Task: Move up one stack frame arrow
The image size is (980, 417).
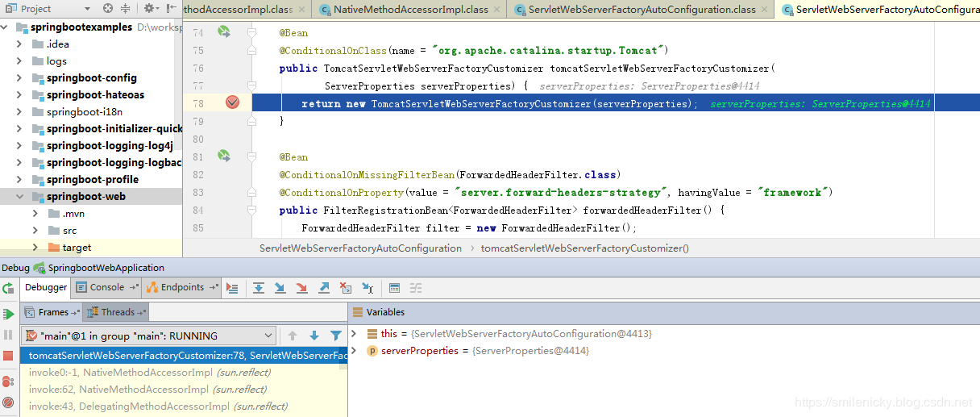Action: 293,336
